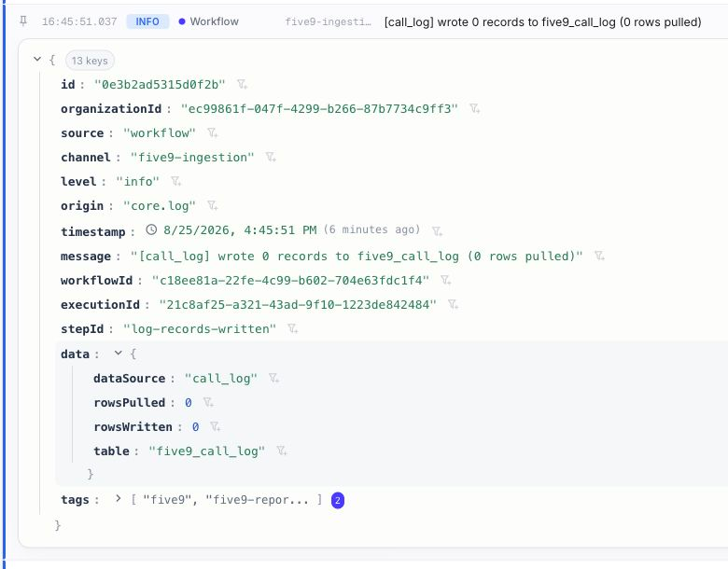Select the message value string
Screen dimensions: 728x569
tap(357, 257)
